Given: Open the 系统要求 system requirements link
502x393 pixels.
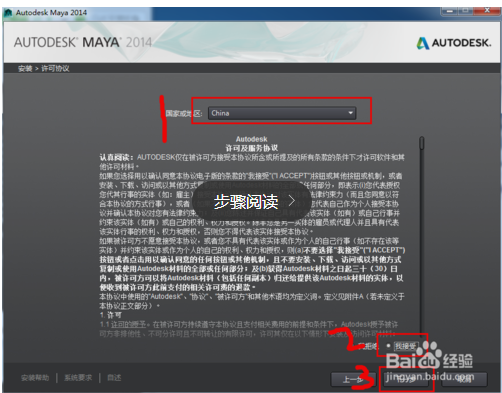Looking at the screenshot, I should click(78, 378).
